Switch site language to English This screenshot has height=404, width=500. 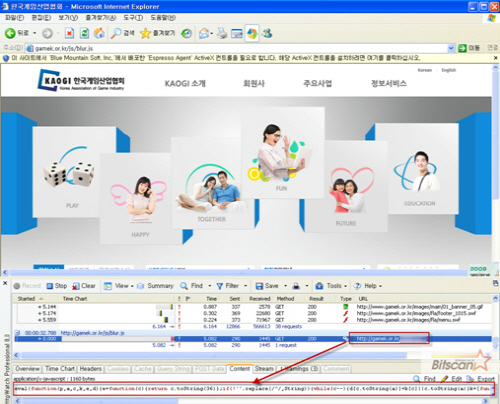(x=448, y=70)
